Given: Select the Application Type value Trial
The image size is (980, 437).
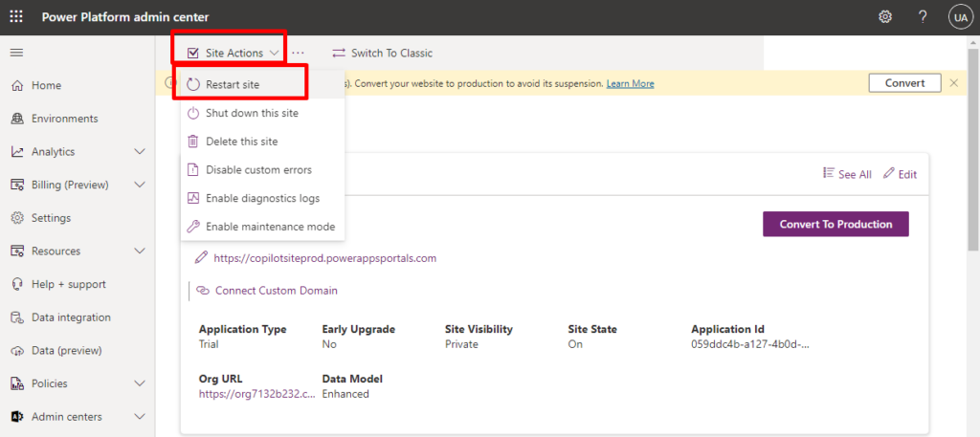Looking at the screenshot, I should tap(209, 344).
